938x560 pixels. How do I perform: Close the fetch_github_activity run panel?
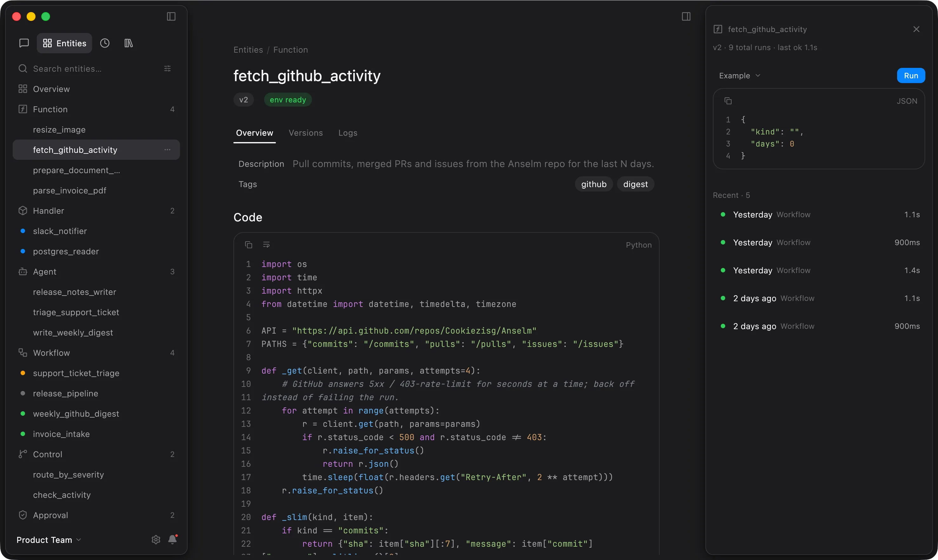point(916,29)
